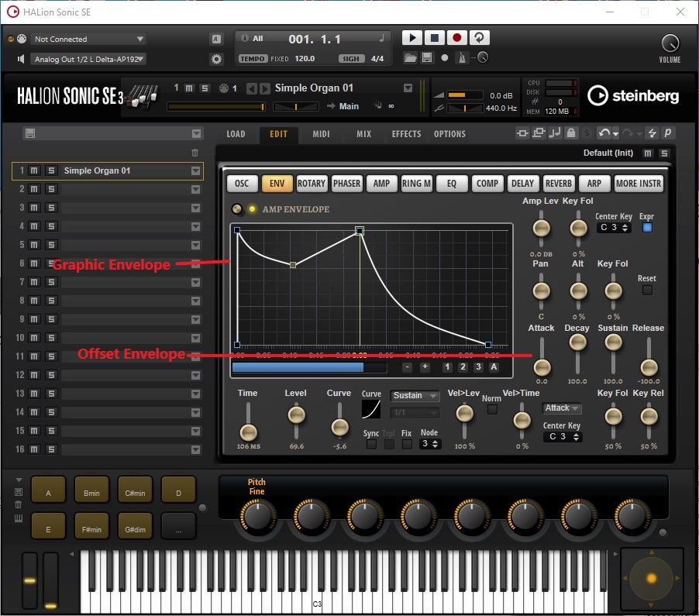The height and width of the screenshot is (616, 699).
Task: Open the Attack segment dropdown
Action: point(562,408)
